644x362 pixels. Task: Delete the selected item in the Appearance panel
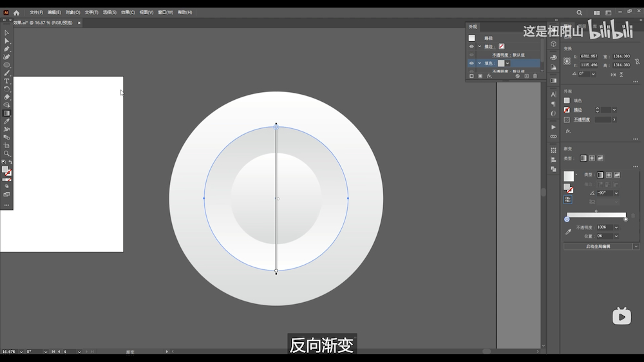535,76
